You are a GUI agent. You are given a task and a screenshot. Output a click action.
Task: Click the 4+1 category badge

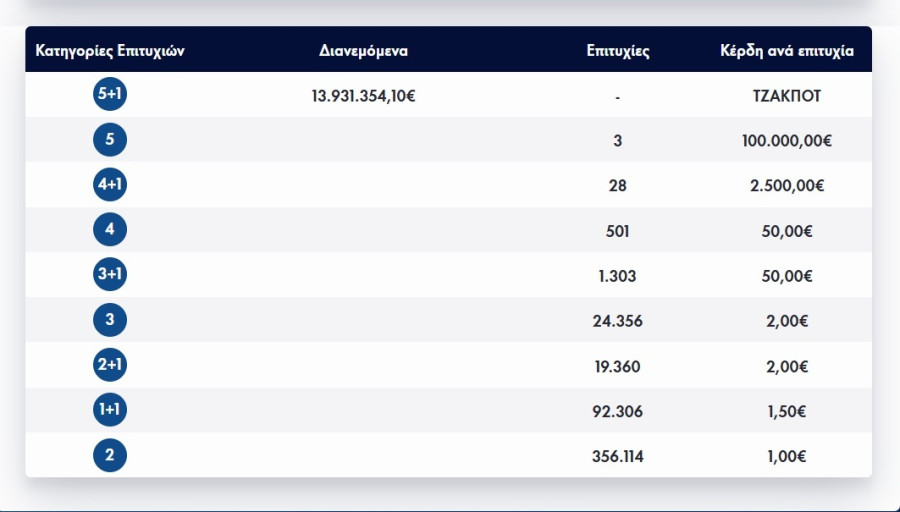tap(110, 186)
